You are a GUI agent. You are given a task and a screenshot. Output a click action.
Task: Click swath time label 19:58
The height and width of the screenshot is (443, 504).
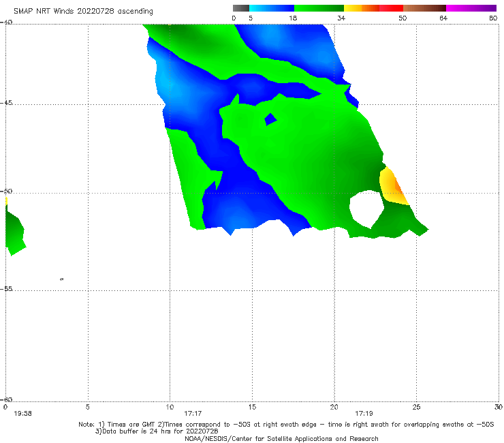[x=23, y=414]
